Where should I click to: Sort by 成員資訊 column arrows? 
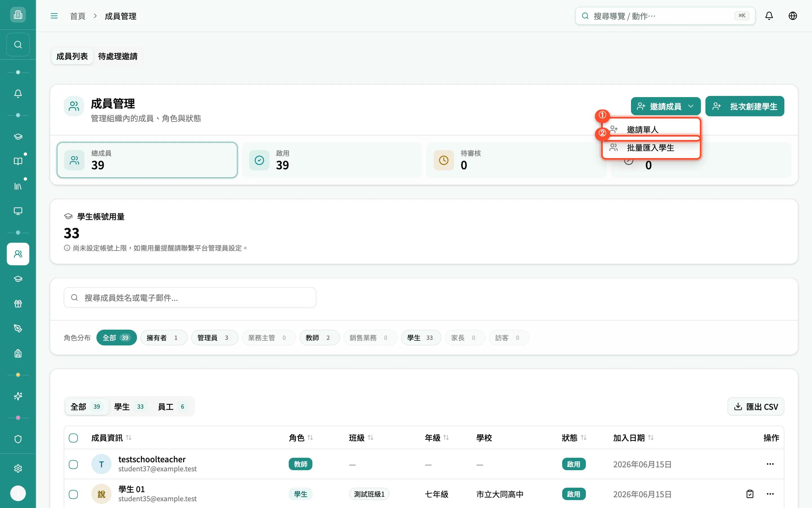click(129, 437)
